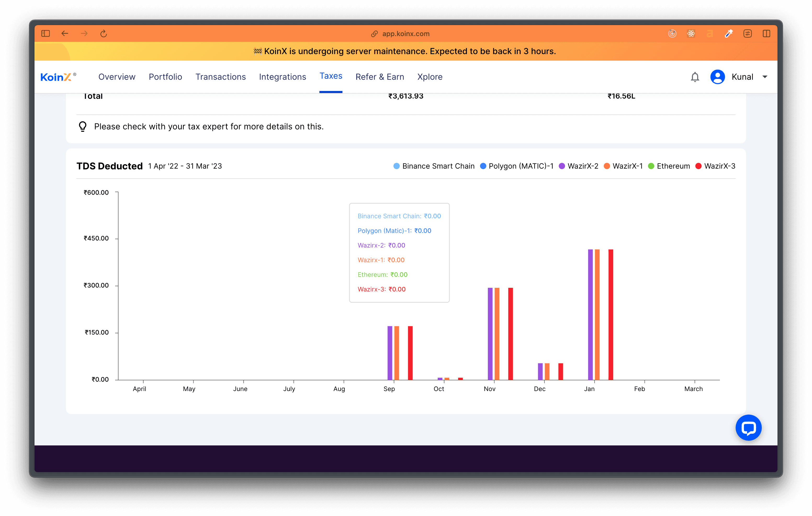Toggle the split view icon
The image size is (812, 516).
[766, 33]
